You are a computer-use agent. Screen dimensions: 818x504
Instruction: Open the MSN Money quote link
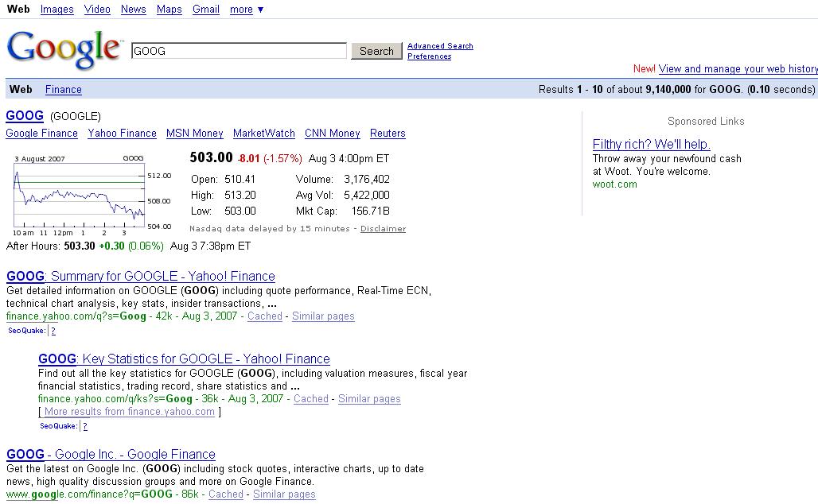[195, 134]
